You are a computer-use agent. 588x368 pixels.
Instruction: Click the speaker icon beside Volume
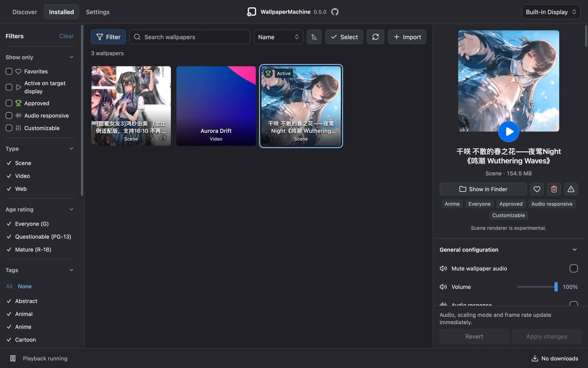(443, 287)
